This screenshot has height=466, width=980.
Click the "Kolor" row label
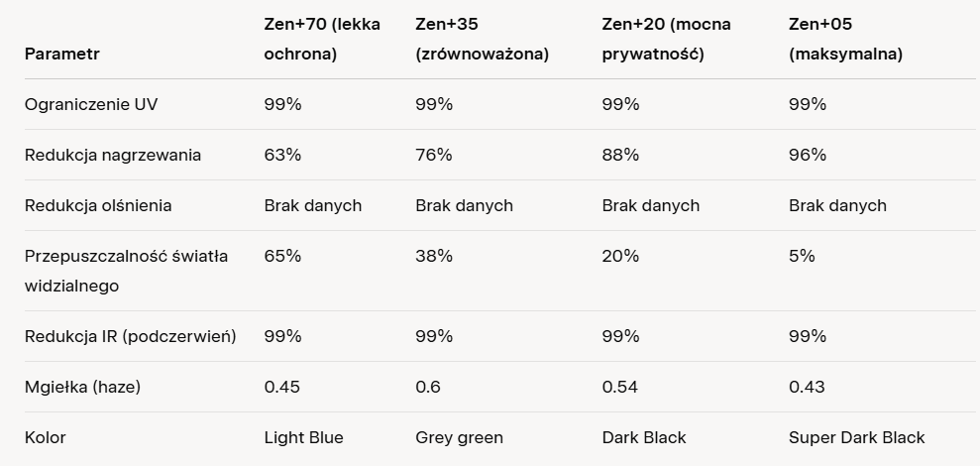pyautogui.click(x=46, y=437)
